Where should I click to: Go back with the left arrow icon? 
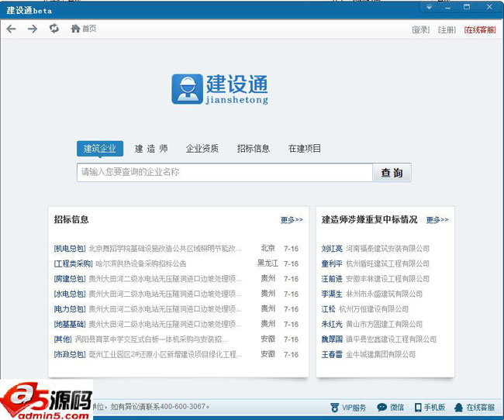point(12,29)
